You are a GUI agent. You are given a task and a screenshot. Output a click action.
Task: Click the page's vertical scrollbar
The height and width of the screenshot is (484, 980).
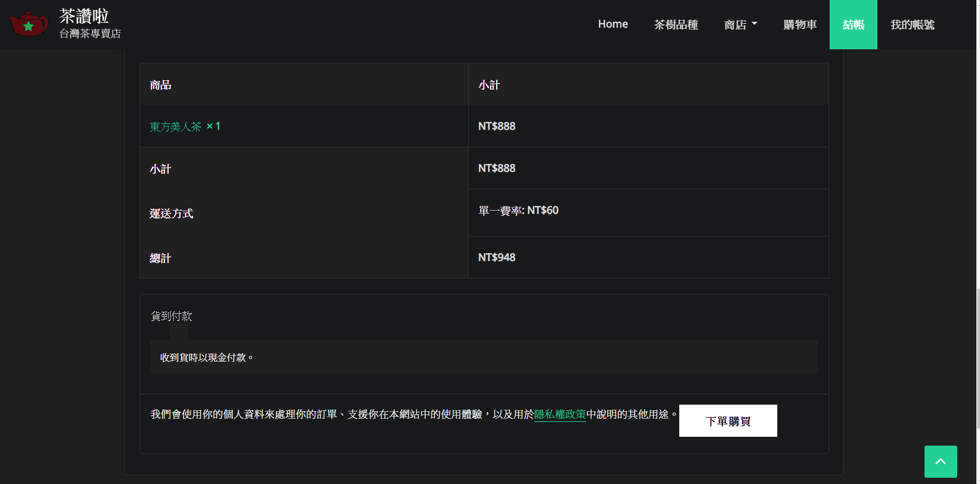(977, 358)
